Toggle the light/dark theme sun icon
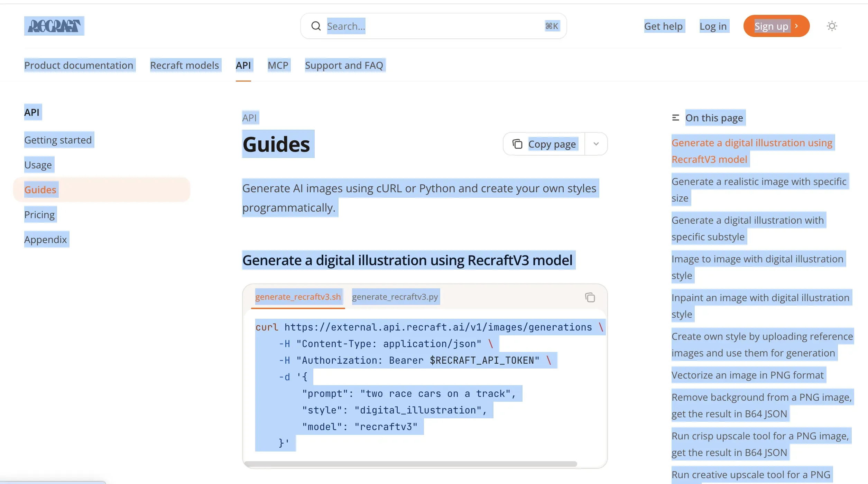Viewport: 868px width, 484px height. 832,26
